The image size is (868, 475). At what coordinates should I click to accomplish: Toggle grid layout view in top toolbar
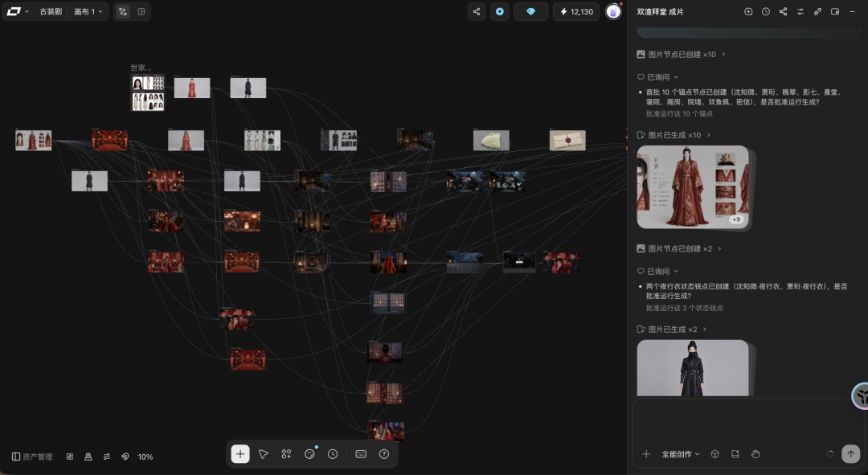click(141, 11)
